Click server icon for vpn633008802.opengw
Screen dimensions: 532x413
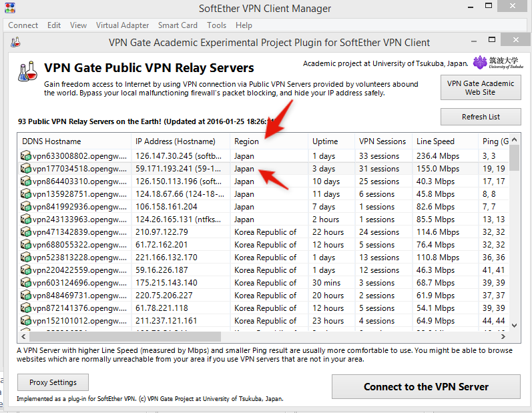click(26, 156)
